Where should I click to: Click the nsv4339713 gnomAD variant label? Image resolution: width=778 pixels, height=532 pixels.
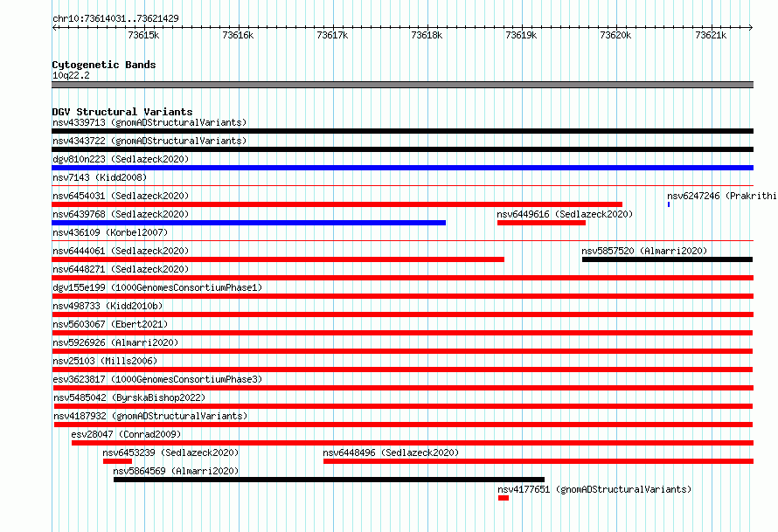[x=149, y=122]
